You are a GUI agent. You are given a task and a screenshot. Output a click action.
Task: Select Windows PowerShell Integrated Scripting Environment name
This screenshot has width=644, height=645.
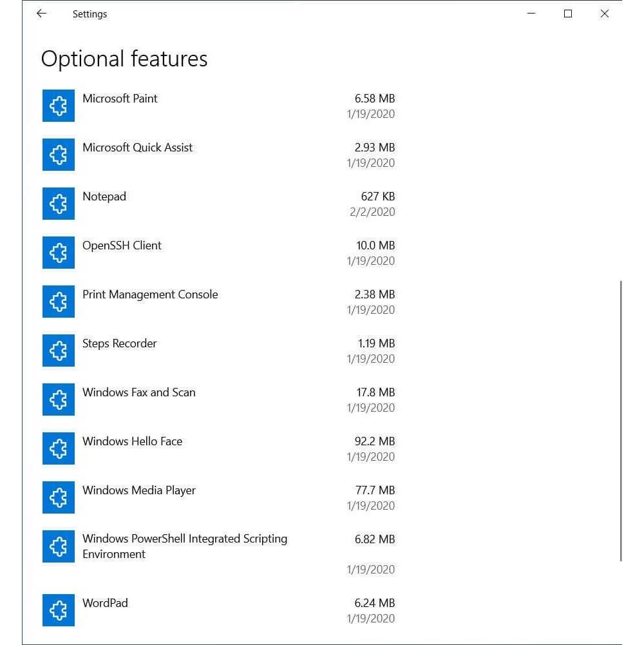click(x=185, y=546)
